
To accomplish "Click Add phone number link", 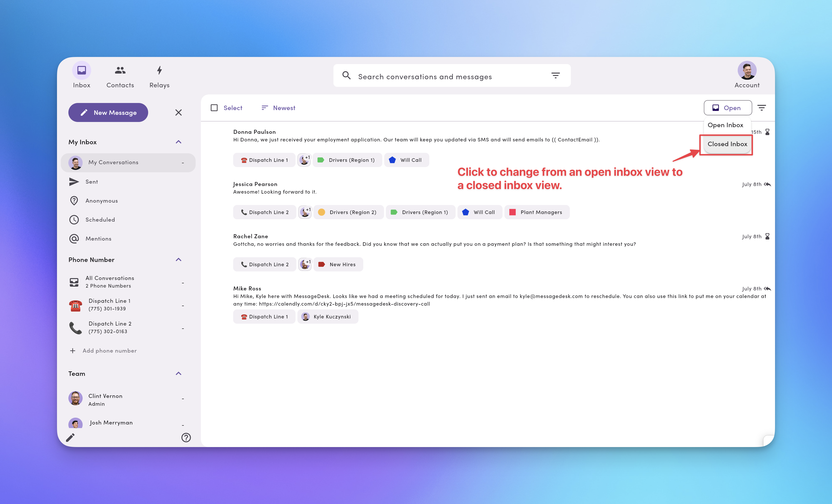I will pos(109,351).
